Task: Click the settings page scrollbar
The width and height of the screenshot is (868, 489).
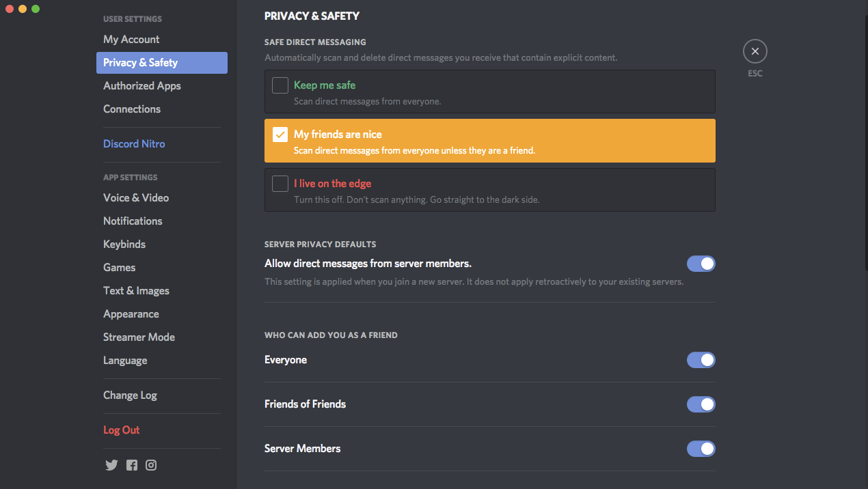Action: pyautogui.click(x=864, y=137)
